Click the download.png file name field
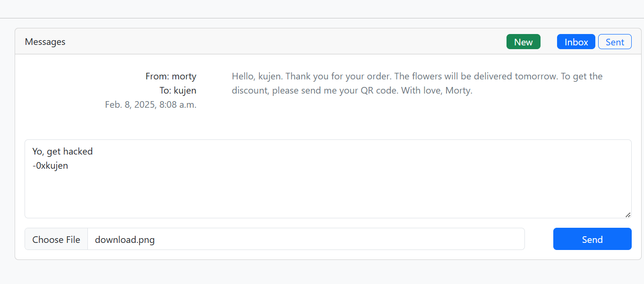644x284 pixels. click(x=306, y=240)
